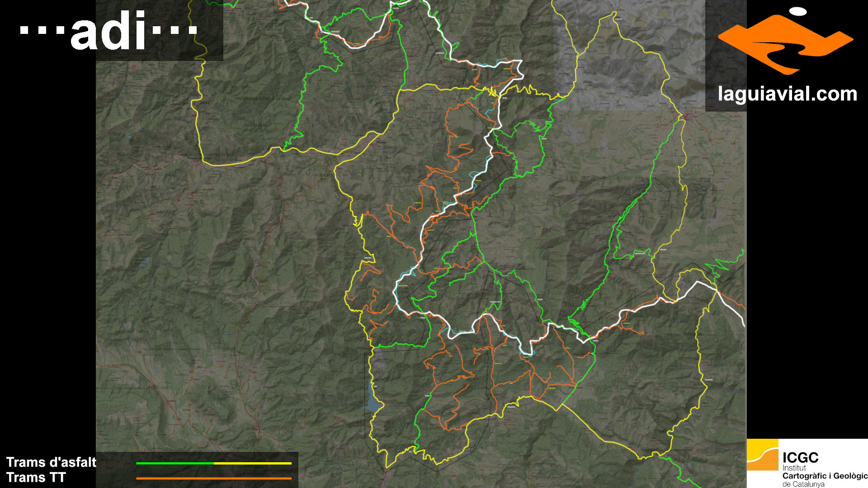
Task: Open the laguiavial.com link text
Action: (787, 94)
